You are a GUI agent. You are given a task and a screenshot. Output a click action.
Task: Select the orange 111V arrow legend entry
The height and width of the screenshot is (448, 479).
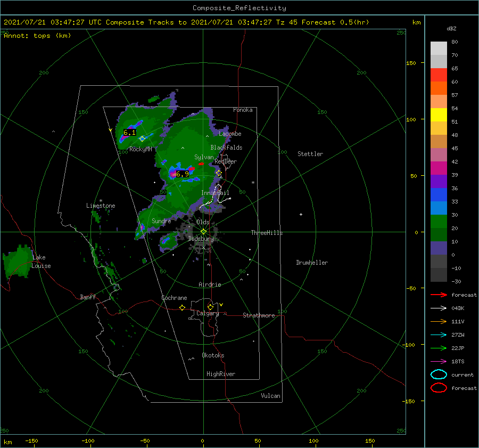439,321
